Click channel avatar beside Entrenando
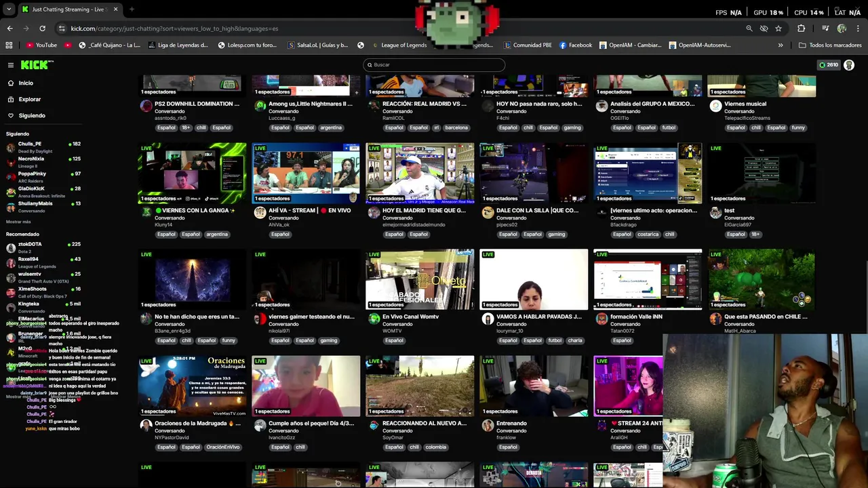 (488, 425)
